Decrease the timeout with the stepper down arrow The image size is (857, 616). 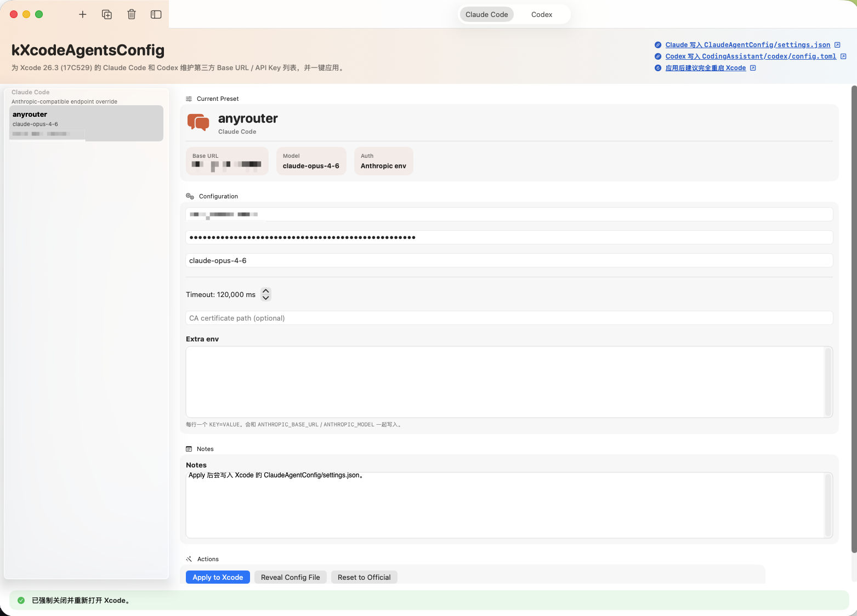(266, 298)
